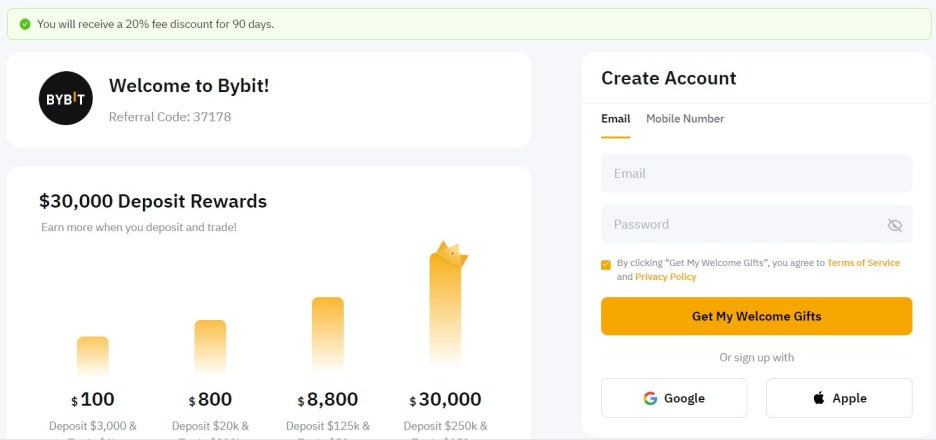
Task: Click the $100 reward amount text
Action: pyautogui.click(x=93, y=399)
